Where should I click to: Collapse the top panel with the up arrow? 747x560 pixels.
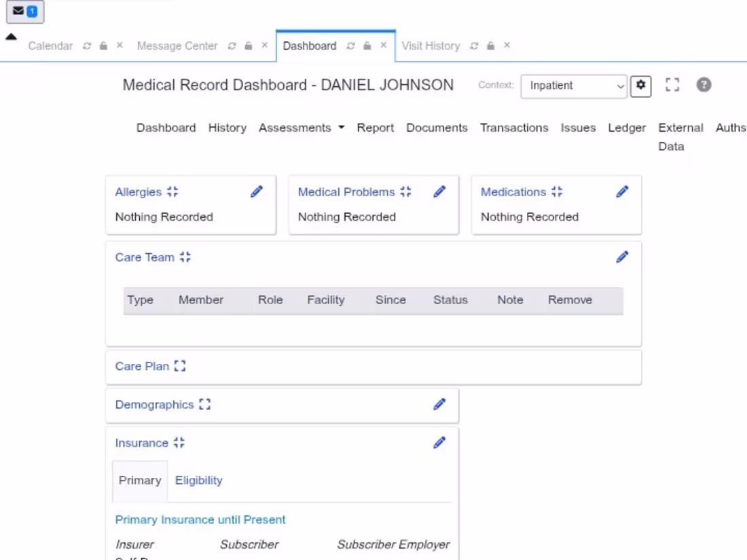(x=11, y=37)
